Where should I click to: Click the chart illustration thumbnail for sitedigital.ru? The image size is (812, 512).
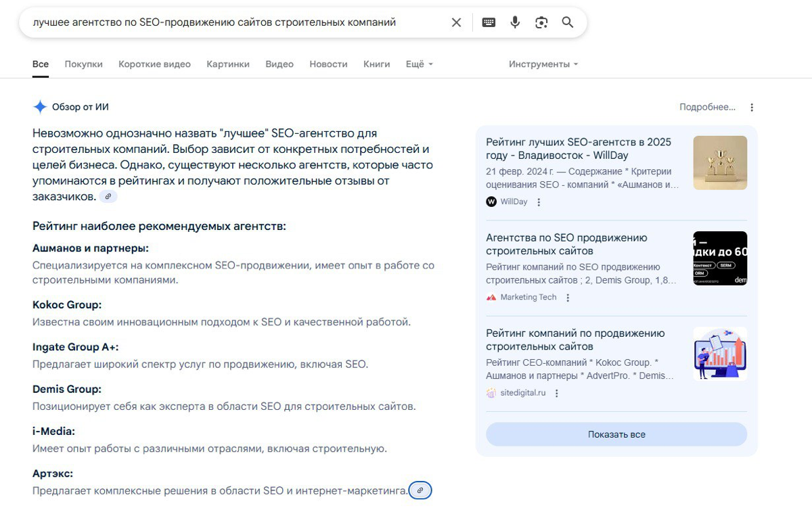720,354
